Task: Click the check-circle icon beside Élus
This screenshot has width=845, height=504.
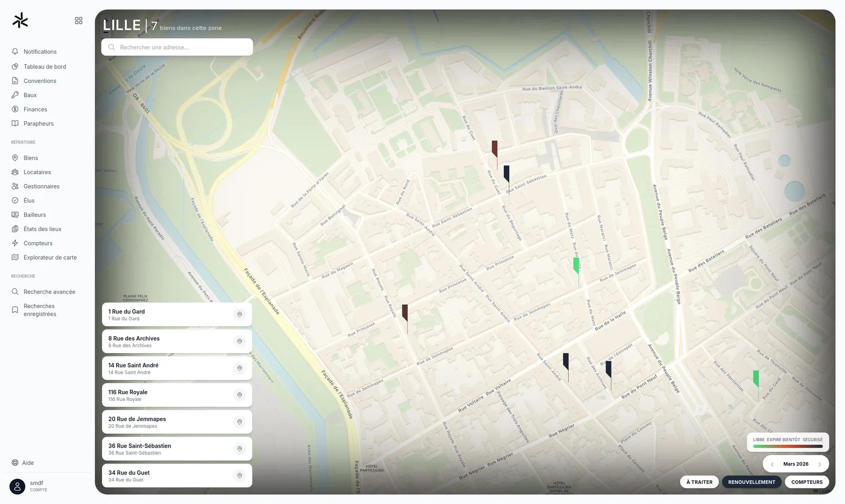Action: pos(15,201)
